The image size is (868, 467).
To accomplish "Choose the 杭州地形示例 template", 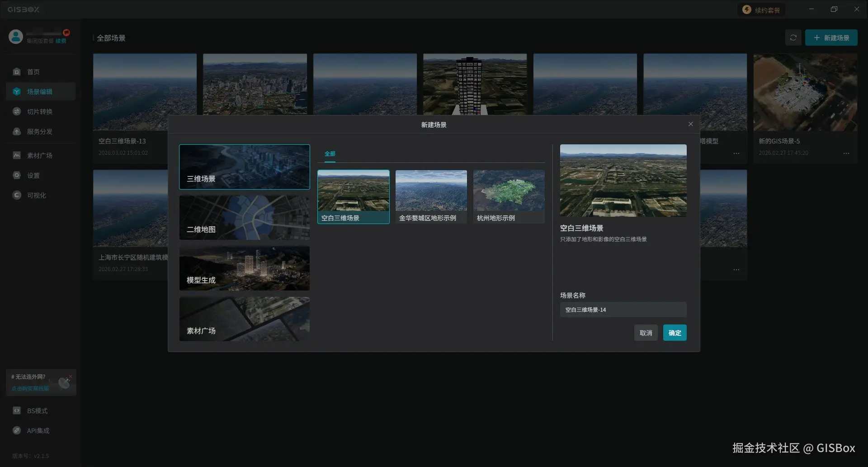I will coord(509,197).
